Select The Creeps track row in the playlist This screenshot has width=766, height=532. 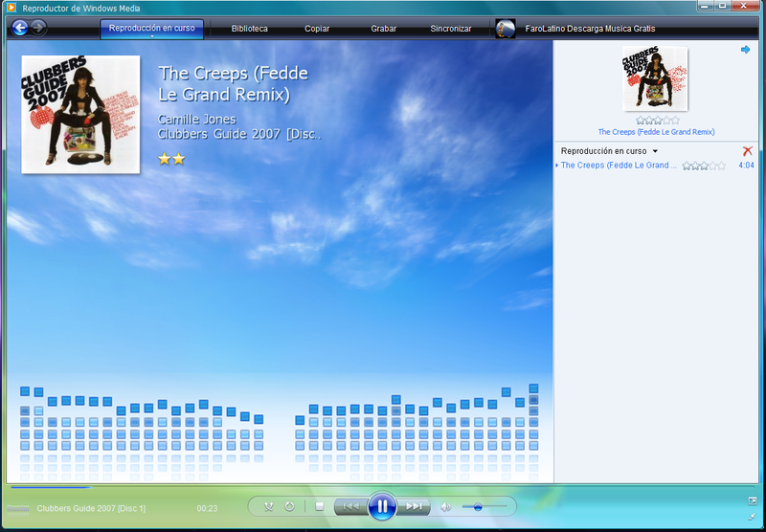[x=655, y=166]
